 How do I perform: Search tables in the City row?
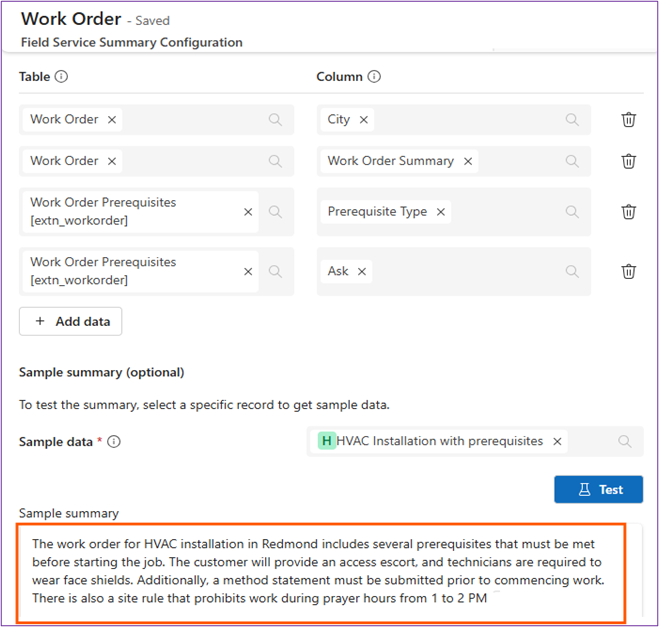pyautogui.click(x=275, y=120)
